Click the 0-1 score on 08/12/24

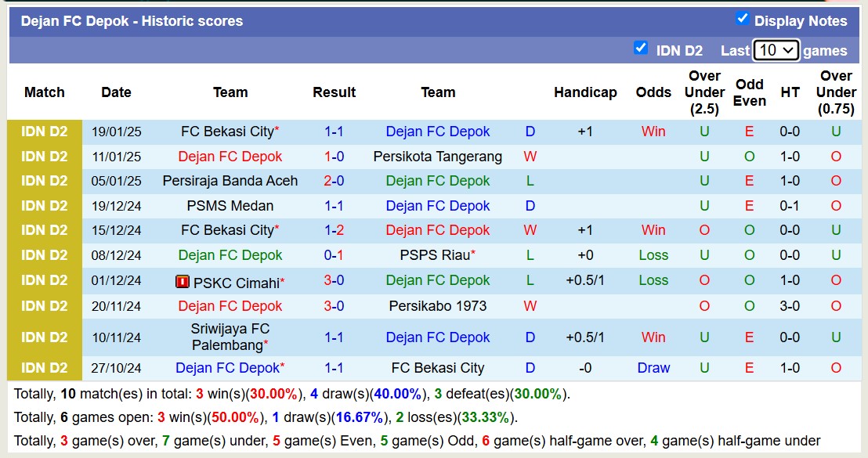coord(334,255)
